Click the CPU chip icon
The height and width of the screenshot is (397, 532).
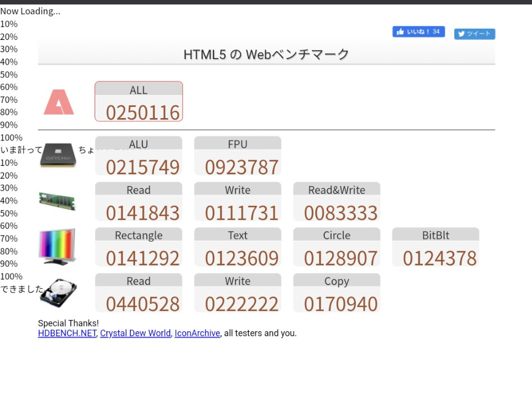[57, 155]
